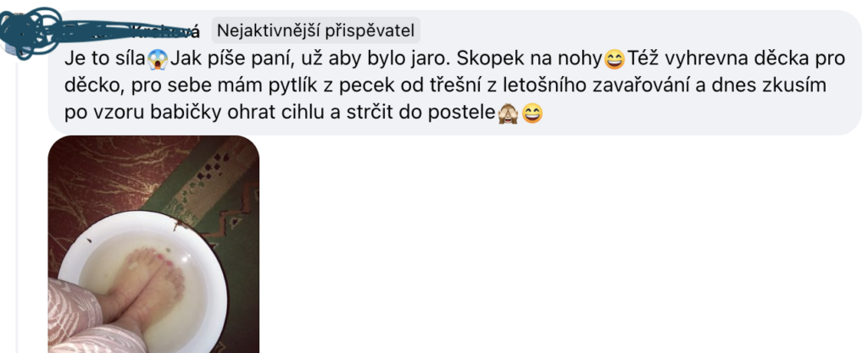Click the vertical reply thread line at left
868x353 pixels.
(16, 204)
